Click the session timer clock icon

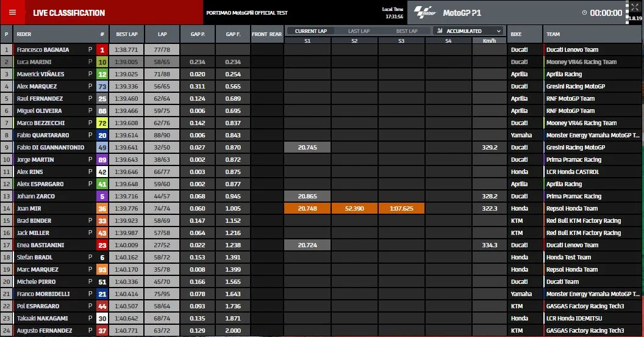tap(584, 13)
